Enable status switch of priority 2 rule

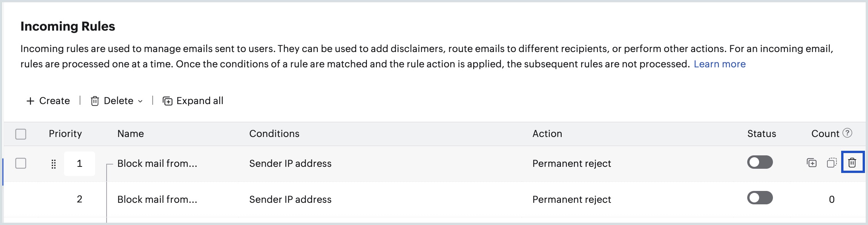click(759, 198)
